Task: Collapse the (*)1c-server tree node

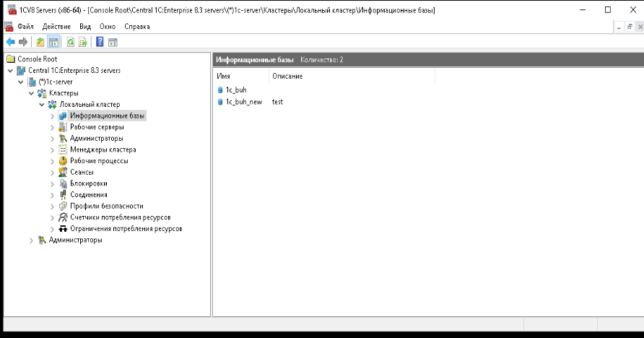Action: 21,82
